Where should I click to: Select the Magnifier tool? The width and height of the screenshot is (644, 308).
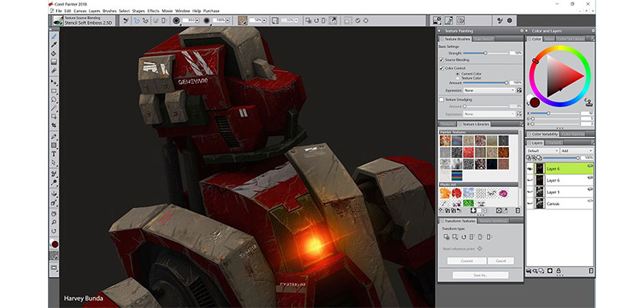pyautogui.click(x=54, y=222)
